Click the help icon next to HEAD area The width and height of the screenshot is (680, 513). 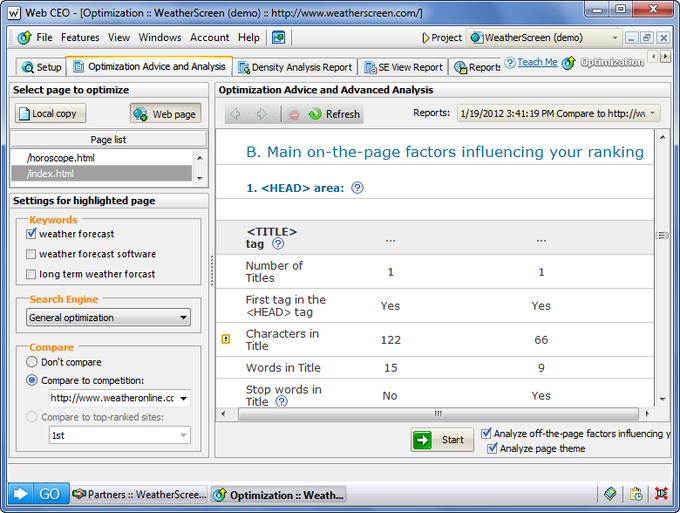pyautogui.click(x=357, y=188)
